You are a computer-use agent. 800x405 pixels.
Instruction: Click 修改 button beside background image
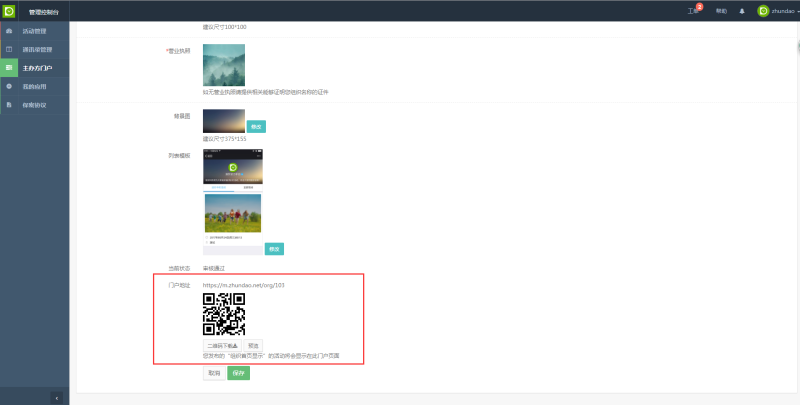256,127
